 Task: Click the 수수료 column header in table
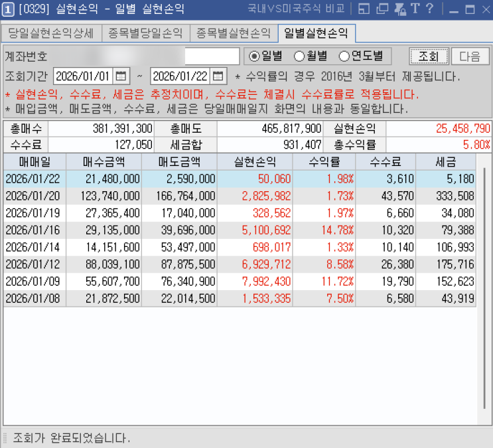(386, 162)
